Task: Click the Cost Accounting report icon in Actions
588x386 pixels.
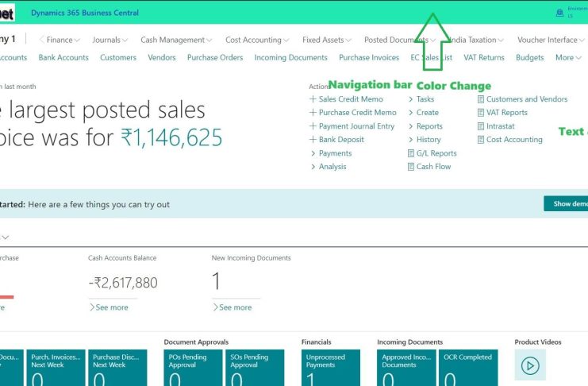Action: click(x=480, y=140)
